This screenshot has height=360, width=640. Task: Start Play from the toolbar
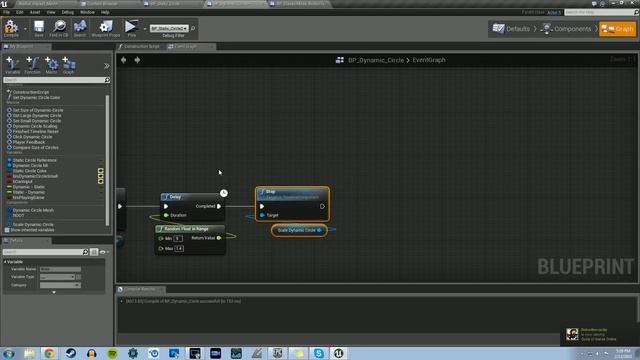(x=131, y=29)
